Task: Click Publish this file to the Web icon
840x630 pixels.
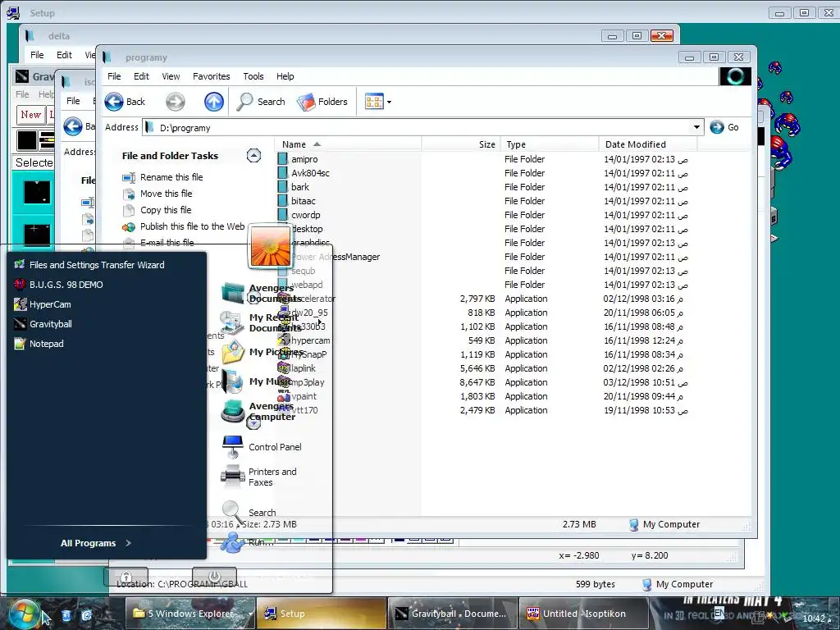Action: click(x=129, y=227)
